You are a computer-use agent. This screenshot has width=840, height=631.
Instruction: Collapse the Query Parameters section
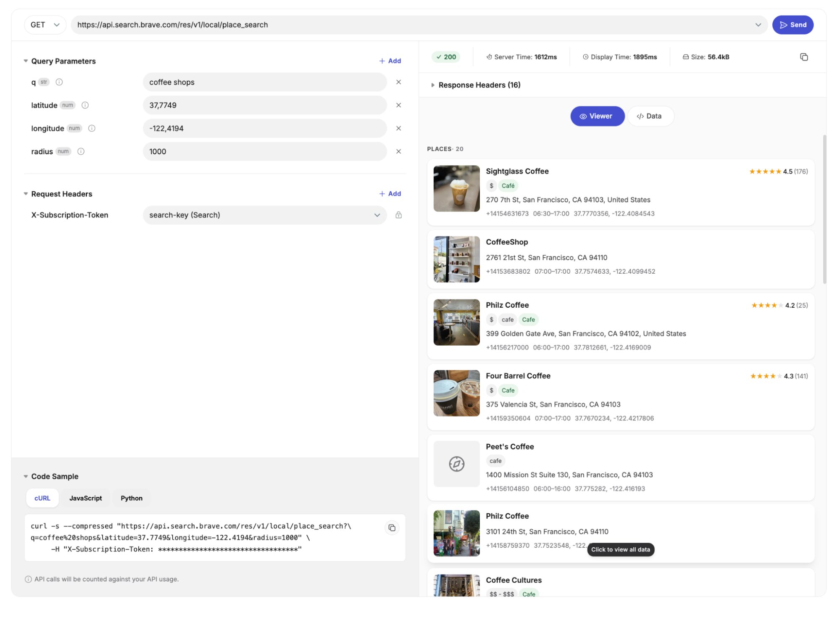click(x=26, y=61)
